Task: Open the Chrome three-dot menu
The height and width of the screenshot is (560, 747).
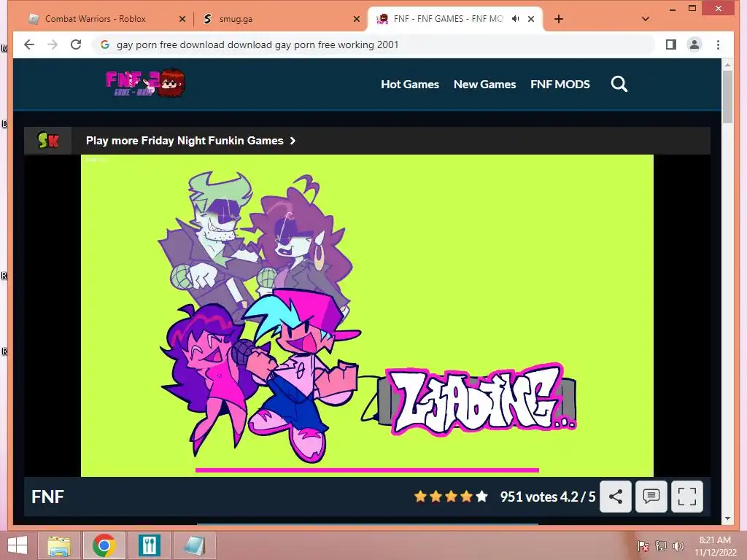Action: point(718,44)
